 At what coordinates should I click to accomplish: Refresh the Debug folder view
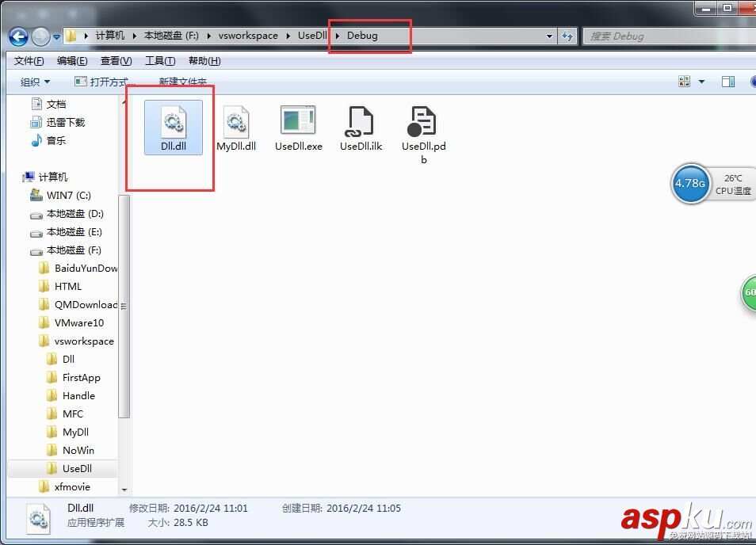click(568, 36)
